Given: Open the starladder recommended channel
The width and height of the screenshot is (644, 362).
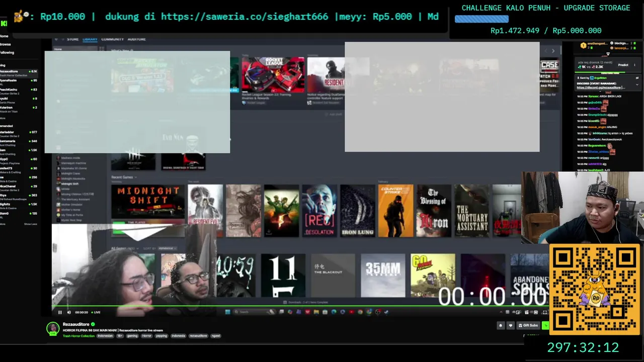Looking at the screenshot, I should (19, 133).
